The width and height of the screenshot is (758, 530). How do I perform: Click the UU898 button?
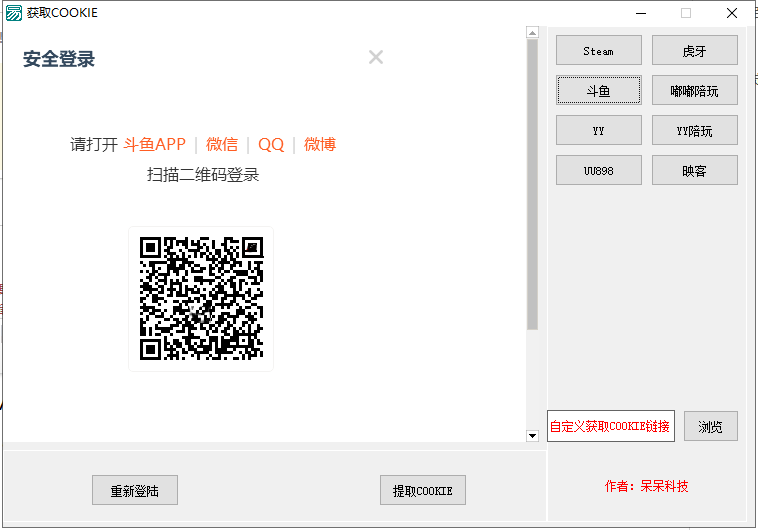598,170
